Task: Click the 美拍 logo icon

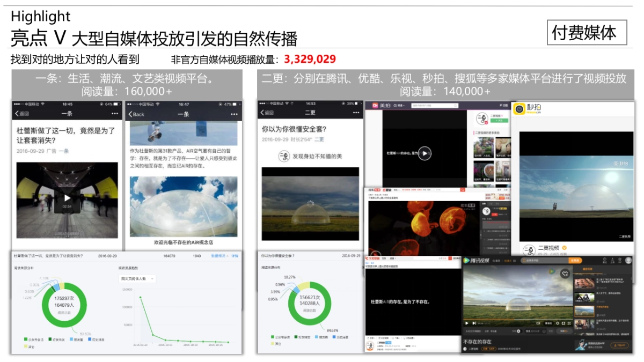Action: [x=375, y=105]
